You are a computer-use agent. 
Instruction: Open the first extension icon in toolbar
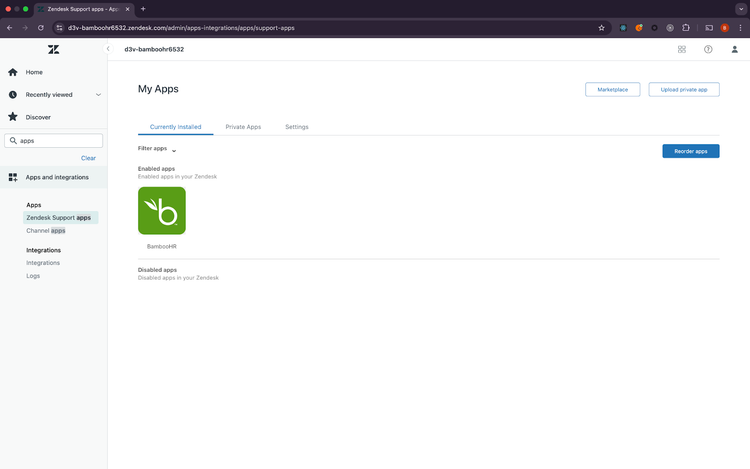(623, 28)
